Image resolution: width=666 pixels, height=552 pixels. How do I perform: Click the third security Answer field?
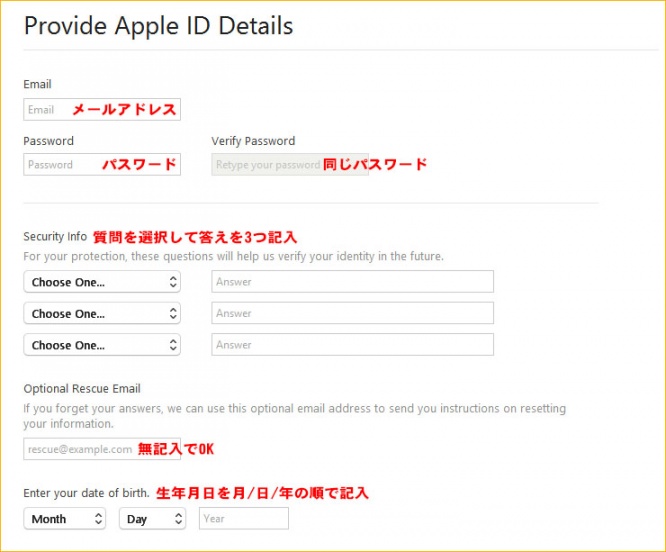[x=353, y=344]
